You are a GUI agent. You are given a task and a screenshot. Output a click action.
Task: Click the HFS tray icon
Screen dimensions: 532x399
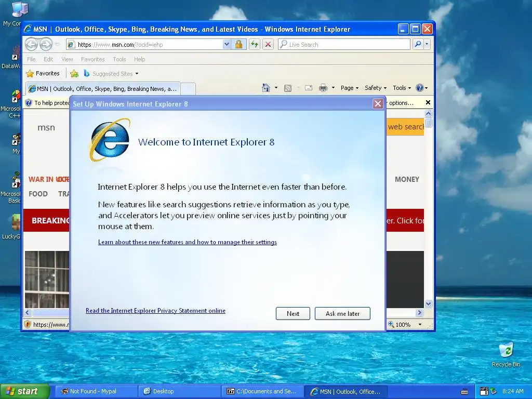[484, 391]
